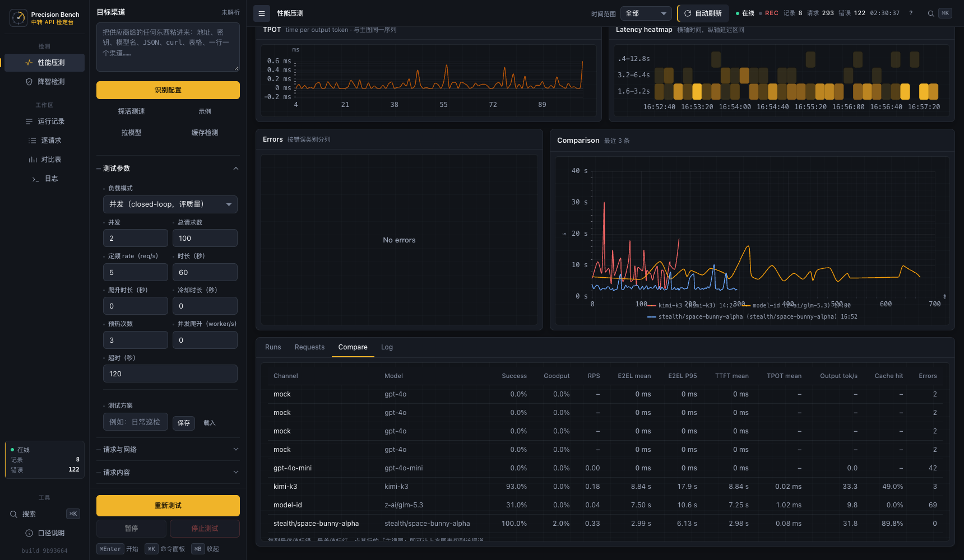Screen dimensions: 964x560
Task: Click the stealth/space-bunny-alpha legend entry
Action: click(752, 316)
